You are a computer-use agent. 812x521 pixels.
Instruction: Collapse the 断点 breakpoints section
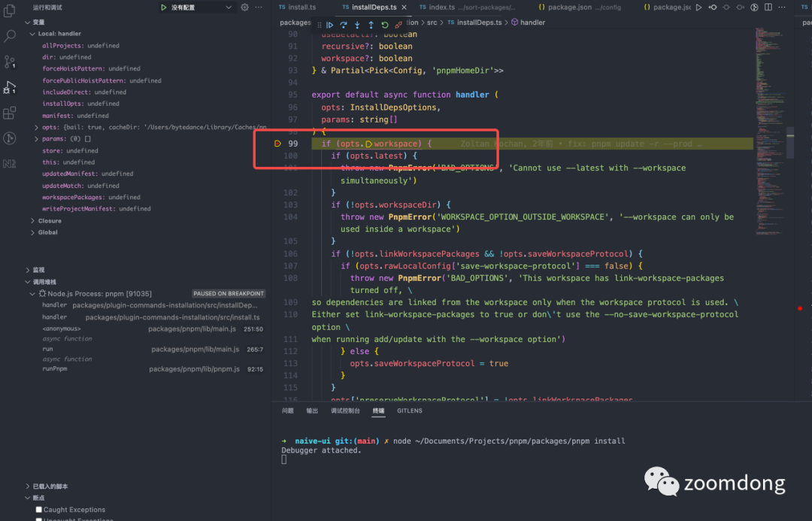28,498
